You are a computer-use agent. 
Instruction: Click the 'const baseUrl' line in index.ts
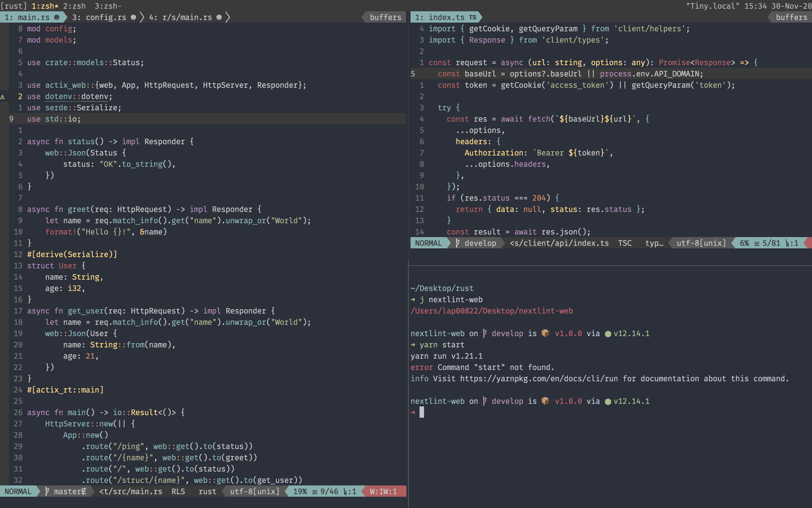(x=611, y=74)
